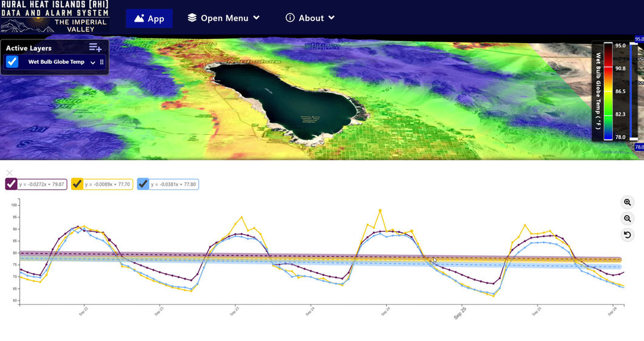Click the chart zoom out magnifier icon
This screenshot has width=644, height=341.
pos(627,218)
